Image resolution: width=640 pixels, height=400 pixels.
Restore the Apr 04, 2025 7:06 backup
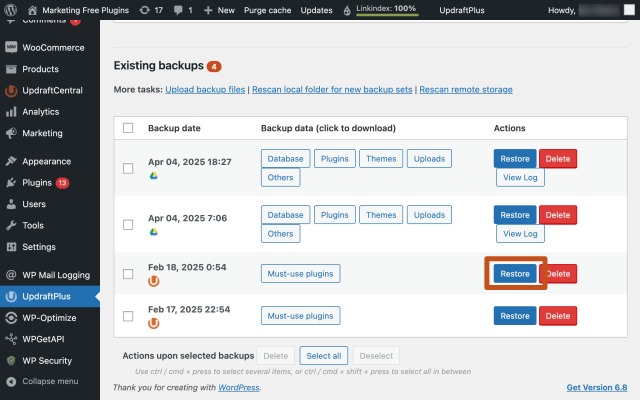click(515, 215)
